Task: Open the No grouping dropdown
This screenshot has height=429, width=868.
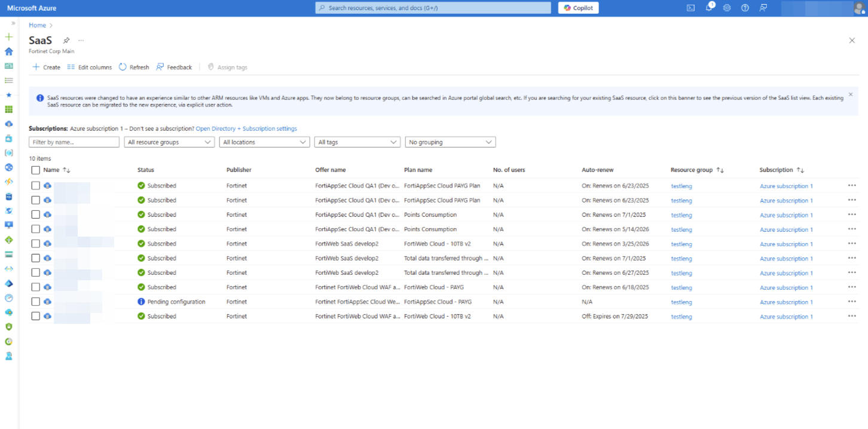Action: pyautogui.click(x=450, y=142)
